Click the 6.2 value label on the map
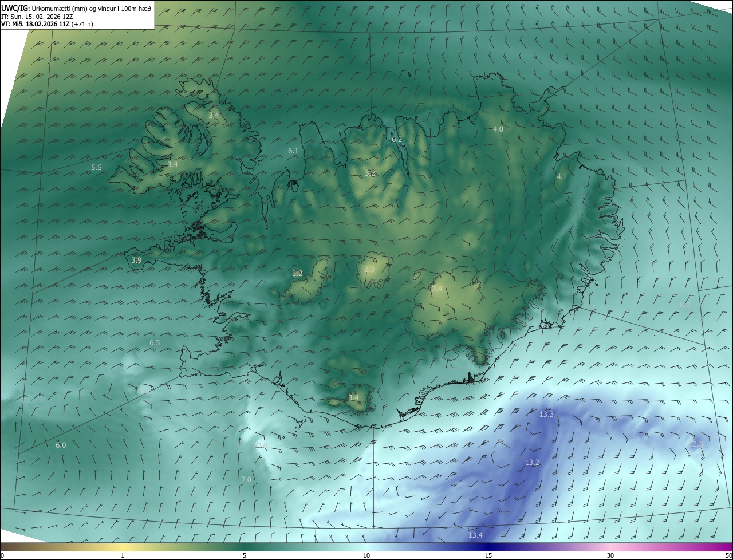 point(397,140)
